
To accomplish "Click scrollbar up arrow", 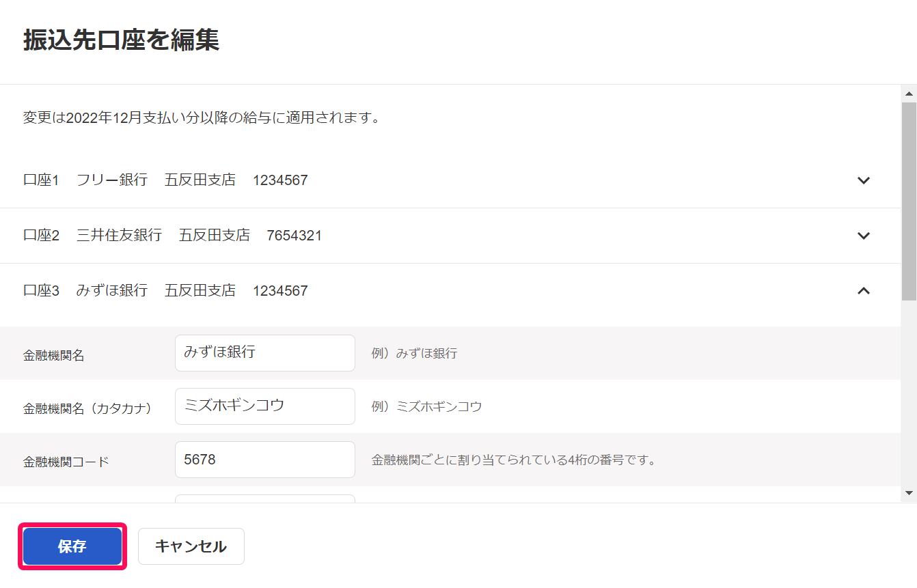I will tap(909, 94).
